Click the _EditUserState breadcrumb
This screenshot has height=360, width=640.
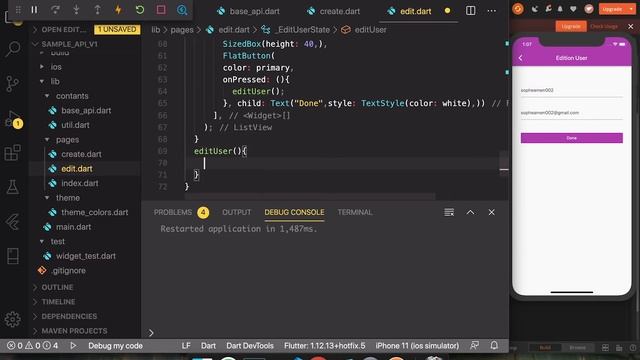coord(303,30)
